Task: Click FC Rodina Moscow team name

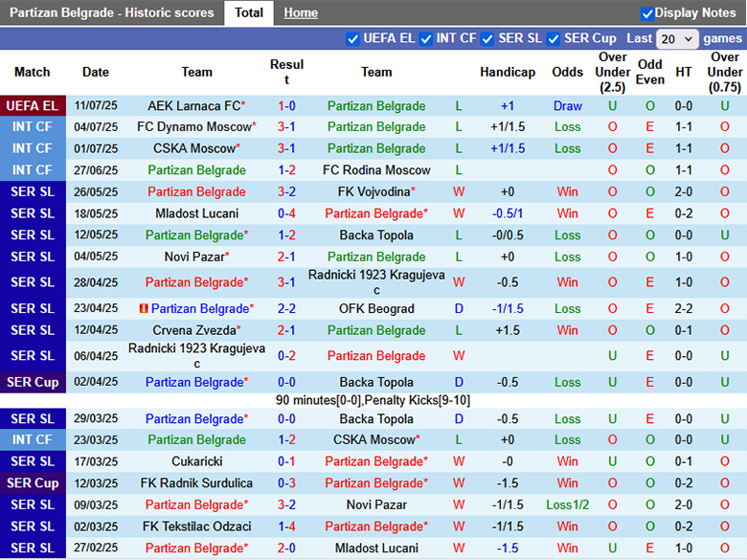Action: tap(376, 170)
